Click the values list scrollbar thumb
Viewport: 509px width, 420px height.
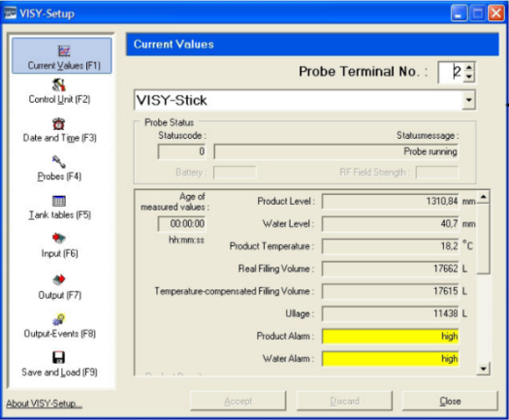click(484, 239)
